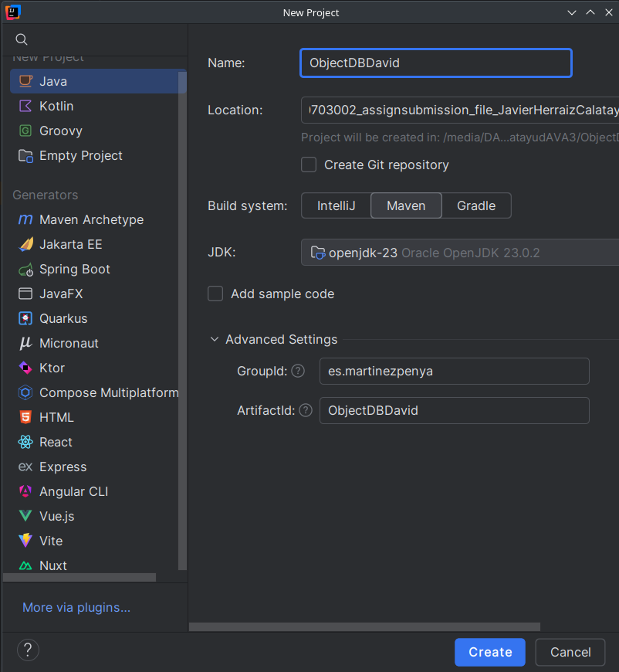Switch build system to IntelliJ

(337, 205)
